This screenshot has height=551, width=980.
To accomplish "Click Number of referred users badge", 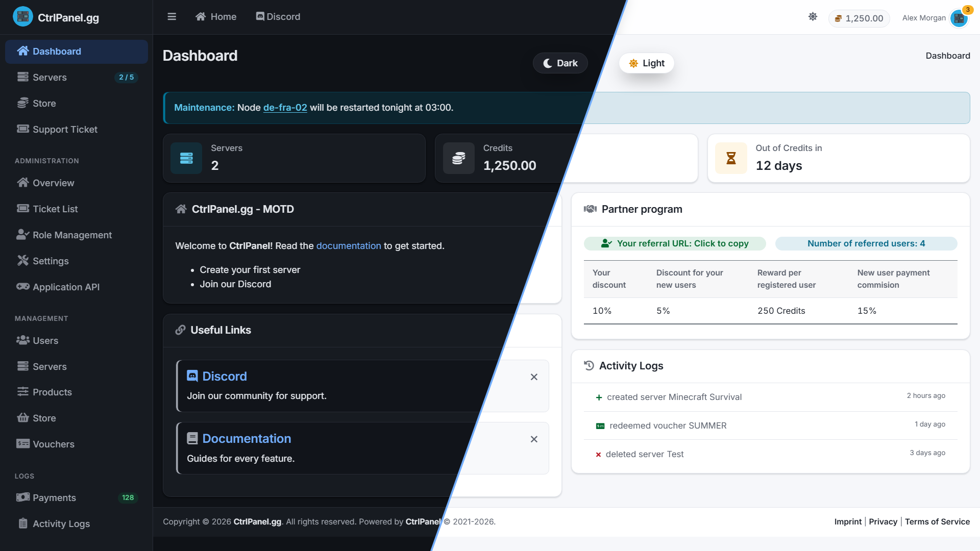I will click(866, 243).
